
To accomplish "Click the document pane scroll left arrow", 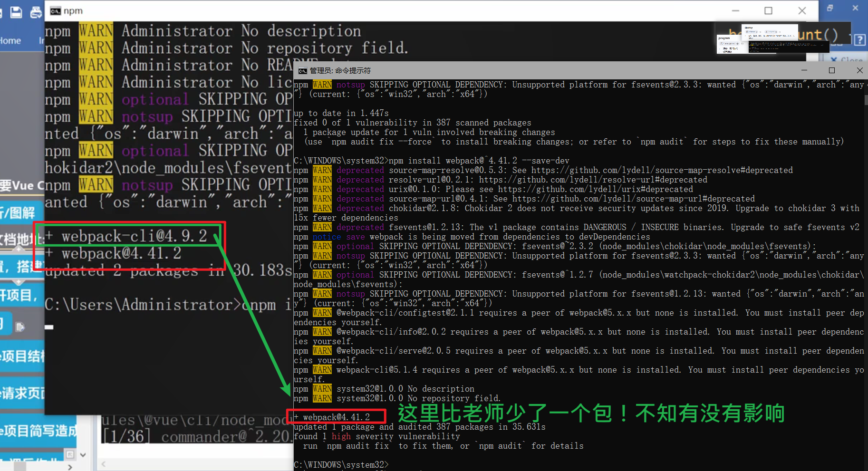I will pos(103,464).
